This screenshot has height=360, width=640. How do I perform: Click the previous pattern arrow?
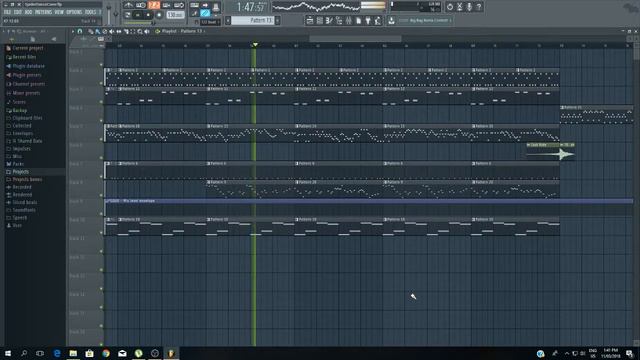pos(228,20)
